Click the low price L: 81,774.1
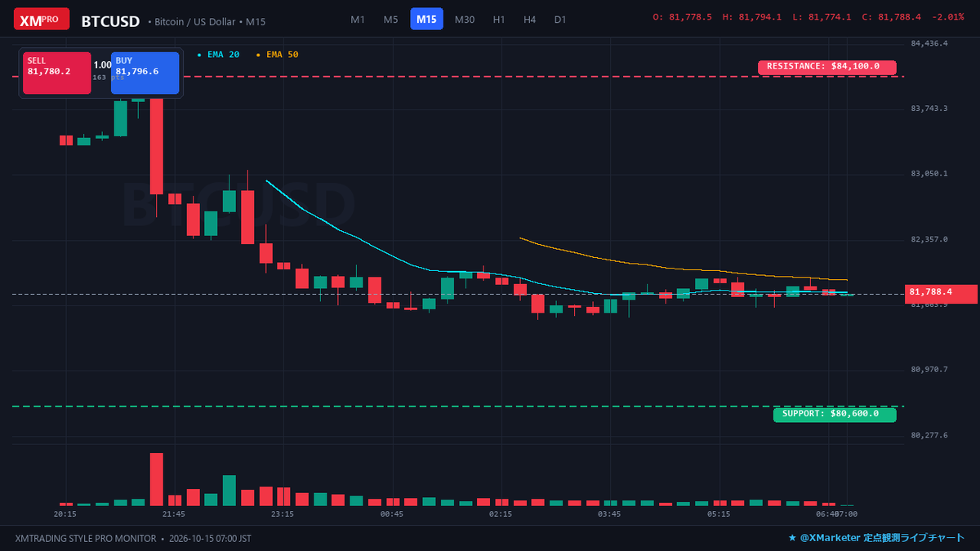This screenshot has width=980, height=551. [822, 17]
